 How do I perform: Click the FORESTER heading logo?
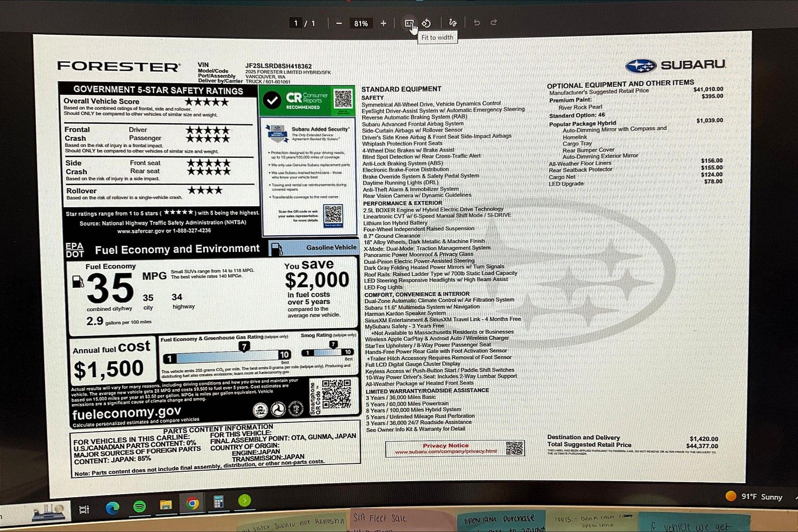coord(119,66)
